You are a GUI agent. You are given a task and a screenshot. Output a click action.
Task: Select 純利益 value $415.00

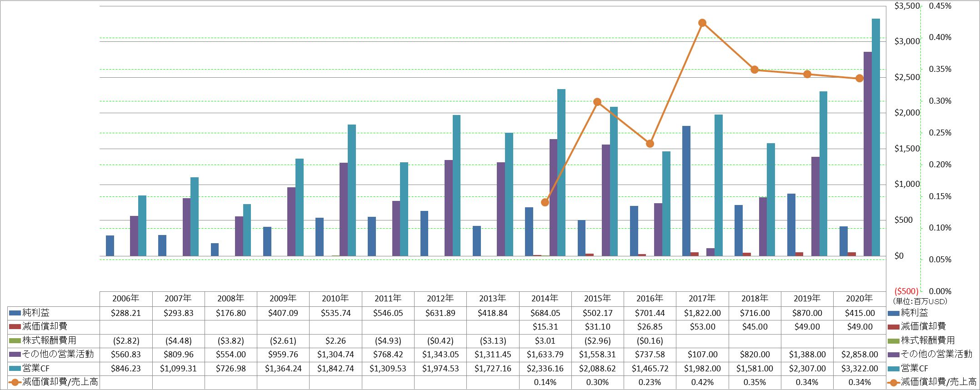tap(860, 313)
